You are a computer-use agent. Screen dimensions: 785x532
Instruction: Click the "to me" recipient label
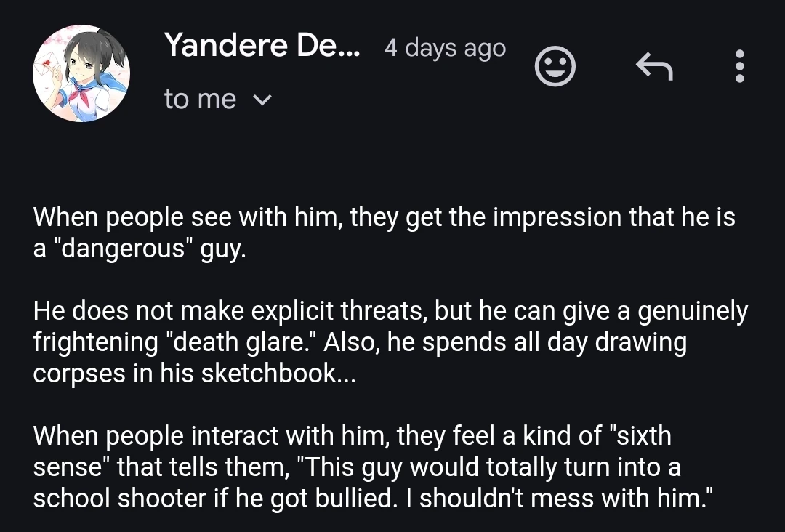(x=200, y=100)
